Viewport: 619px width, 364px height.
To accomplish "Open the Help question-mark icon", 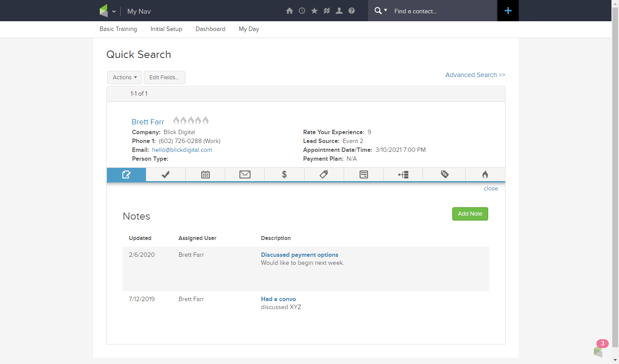I will click(352, 11).
